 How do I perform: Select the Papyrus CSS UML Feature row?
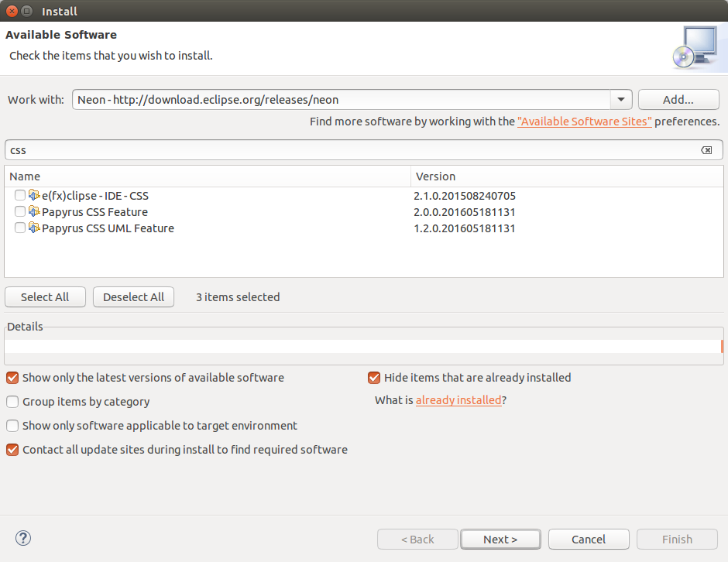pyautogui.click(x=363, y=228)
